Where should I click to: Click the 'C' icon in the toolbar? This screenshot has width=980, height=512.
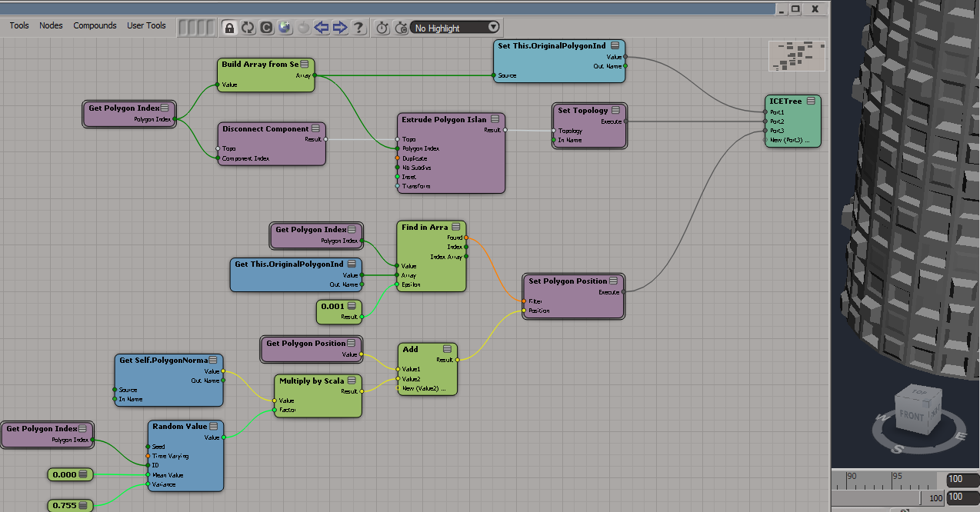(x=266, y=28)
